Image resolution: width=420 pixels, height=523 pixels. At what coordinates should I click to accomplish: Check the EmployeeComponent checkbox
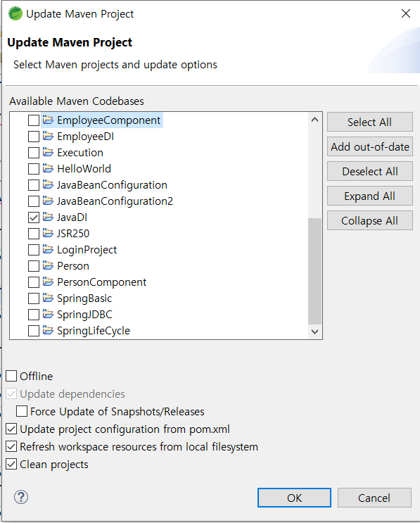tap(34, 120)
